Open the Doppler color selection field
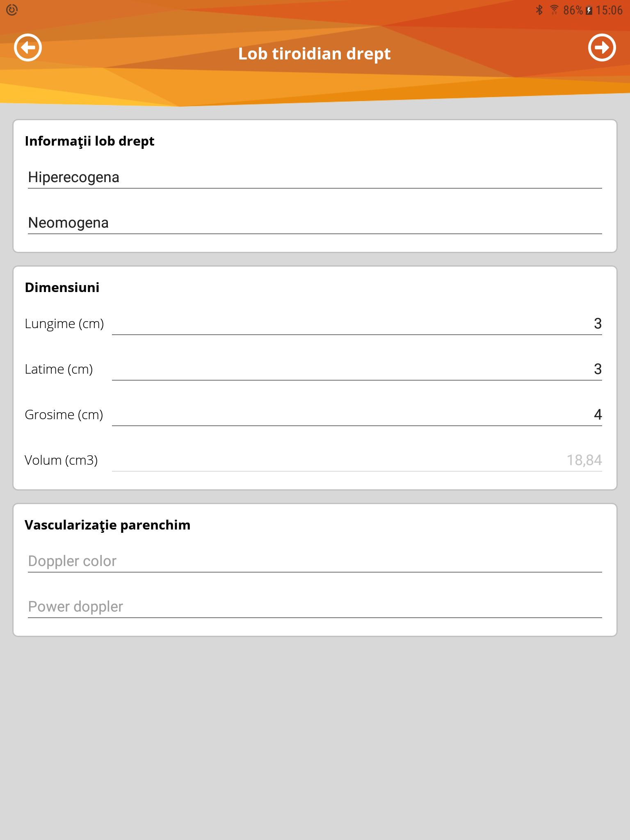 point(315,562)
